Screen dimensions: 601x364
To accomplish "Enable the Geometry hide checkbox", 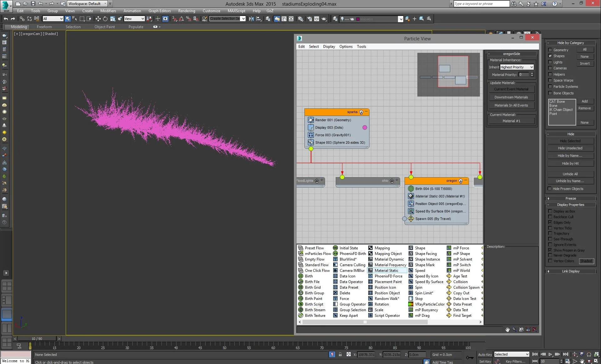I will (550, 50).
